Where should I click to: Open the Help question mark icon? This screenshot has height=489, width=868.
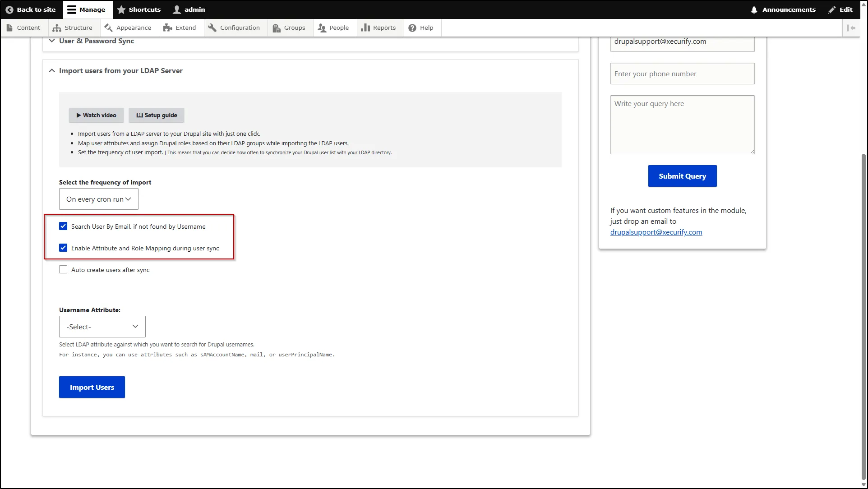pyautogui.click(x=411, y=28)
